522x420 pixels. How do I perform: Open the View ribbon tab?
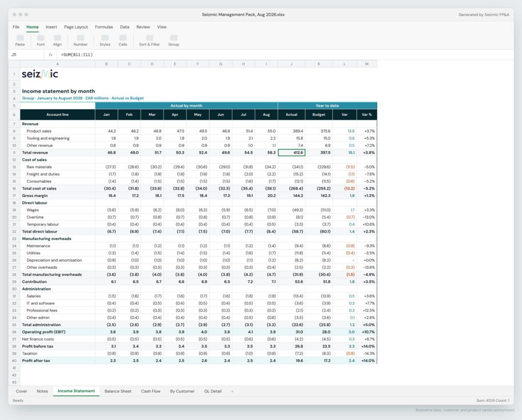[162, 27]
